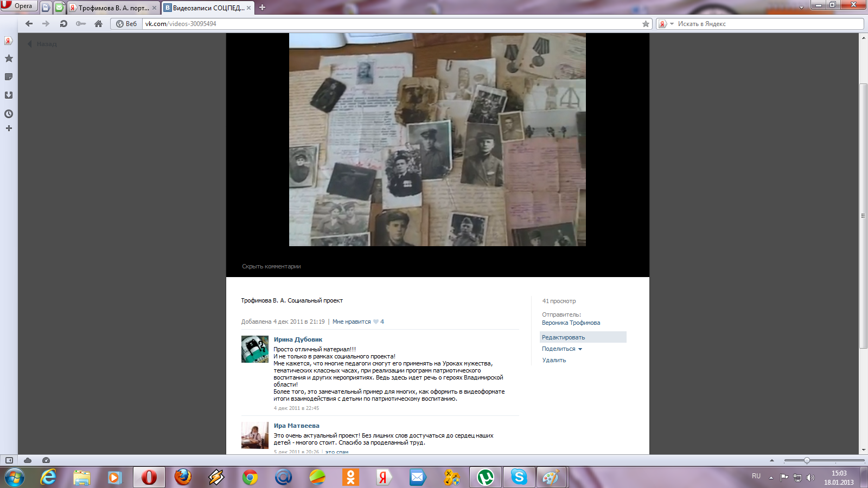Click Редактировать to edit the video
The height and width of the screenshot is (488, 868).
(x=583, y=337)
